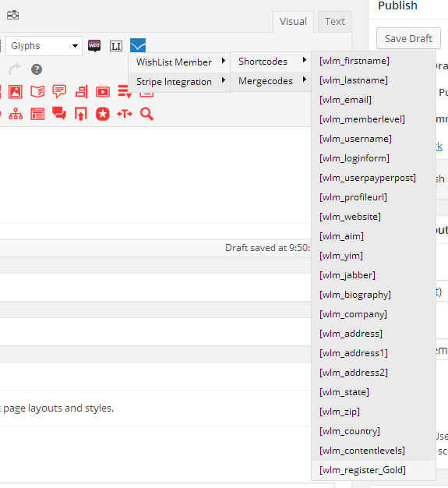The image size is (448, 488).
Task: Click the camera icon above the editor
Action: (x=12, y=15)
